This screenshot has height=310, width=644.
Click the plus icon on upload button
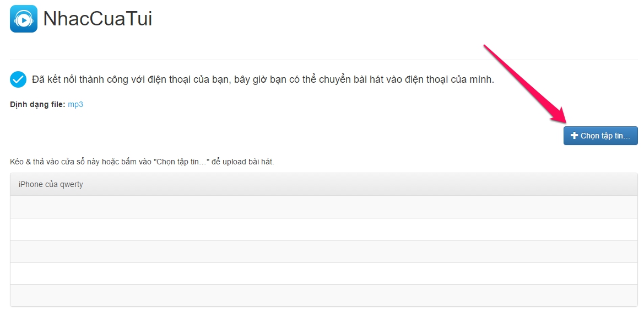point(574,136)
